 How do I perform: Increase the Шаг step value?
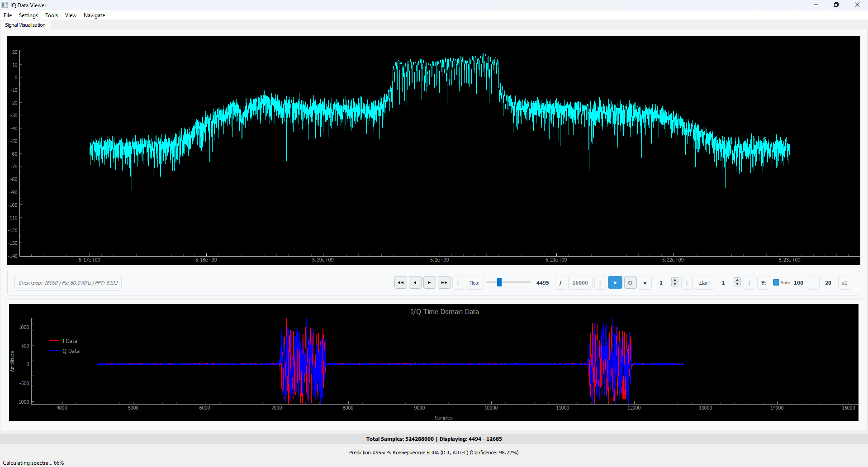point(737,280)
